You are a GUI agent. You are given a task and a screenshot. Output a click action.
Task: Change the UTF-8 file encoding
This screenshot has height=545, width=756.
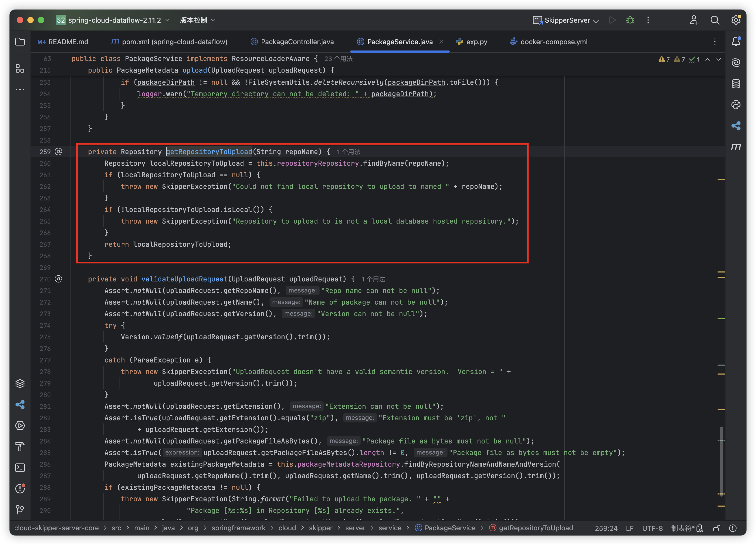click(x=652, y=528)
